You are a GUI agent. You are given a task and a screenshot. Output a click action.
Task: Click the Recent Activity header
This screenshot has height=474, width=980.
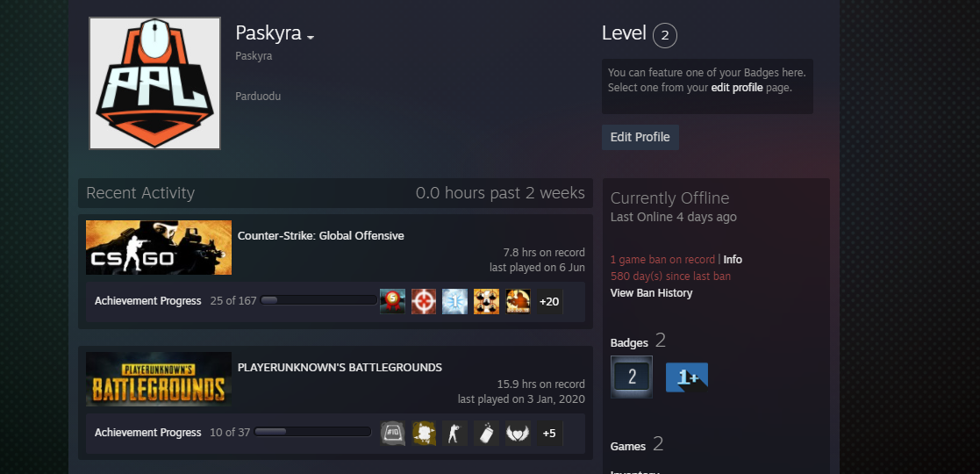tap(140, 192)
